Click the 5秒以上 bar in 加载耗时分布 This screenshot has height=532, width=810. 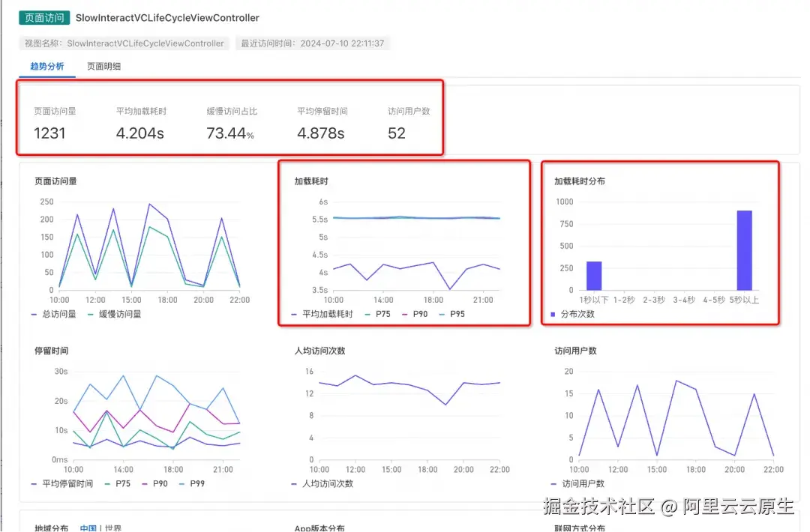[745, 250]
